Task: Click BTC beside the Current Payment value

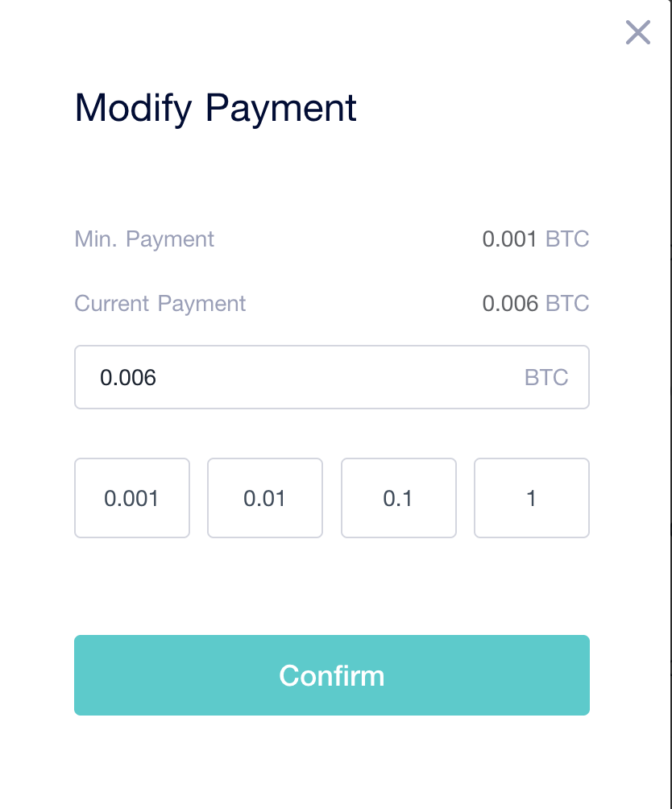Action: tap(567, 303)
